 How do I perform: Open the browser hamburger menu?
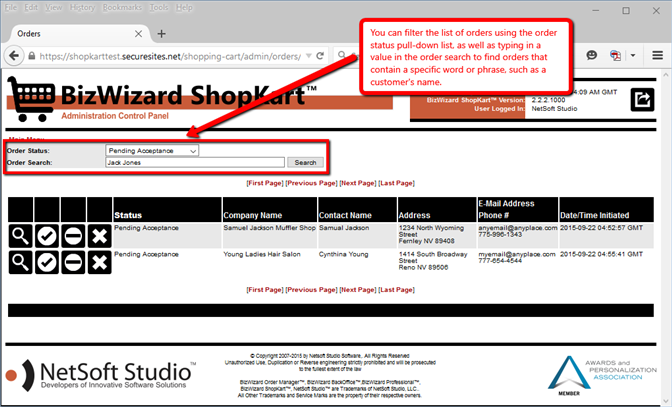pyautogui.click(x=657, y=55)
